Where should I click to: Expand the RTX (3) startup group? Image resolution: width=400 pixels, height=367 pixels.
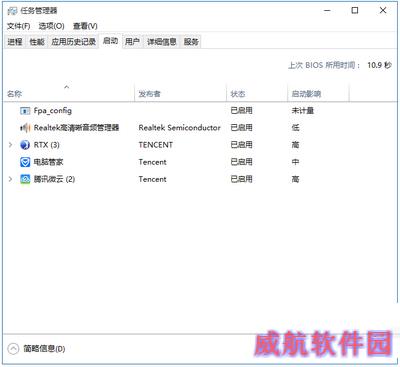pos(10,145)
